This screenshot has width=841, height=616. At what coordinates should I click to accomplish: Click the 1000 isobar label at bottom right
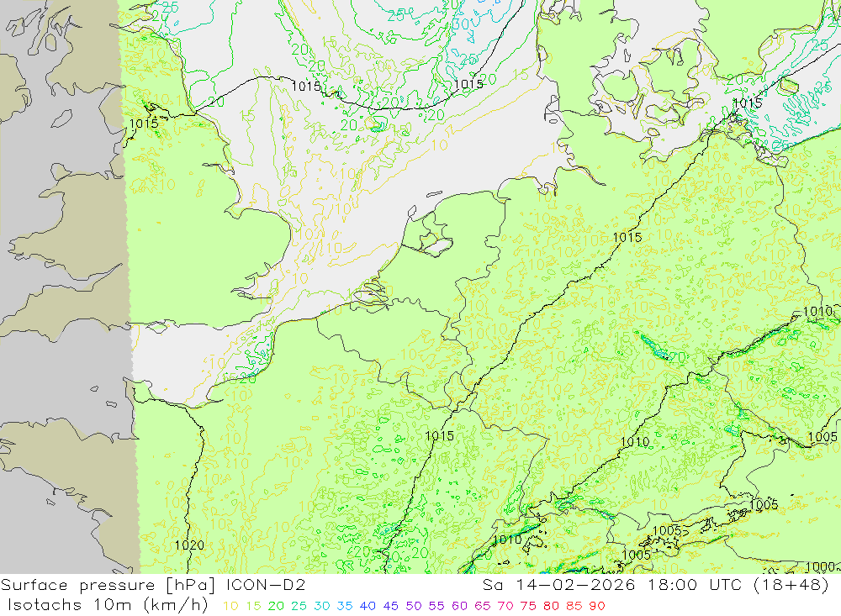click(820, 566)
